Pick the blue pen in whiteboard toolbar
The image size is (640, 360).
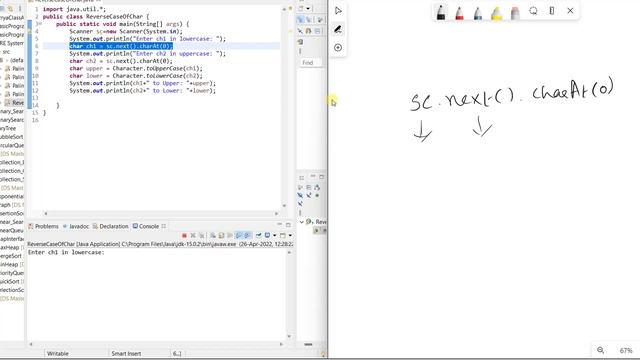coord(478,12)
